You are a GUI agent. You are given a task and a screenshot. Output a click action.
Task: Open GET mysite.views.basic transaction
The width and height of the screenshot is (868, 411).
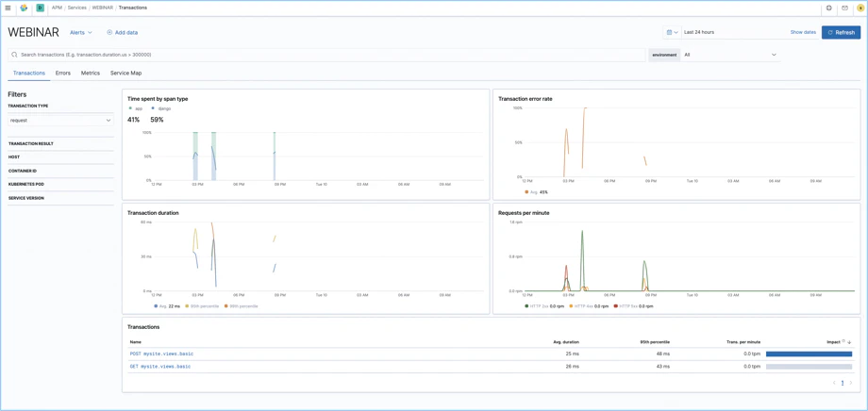click(x=160, y=366)
